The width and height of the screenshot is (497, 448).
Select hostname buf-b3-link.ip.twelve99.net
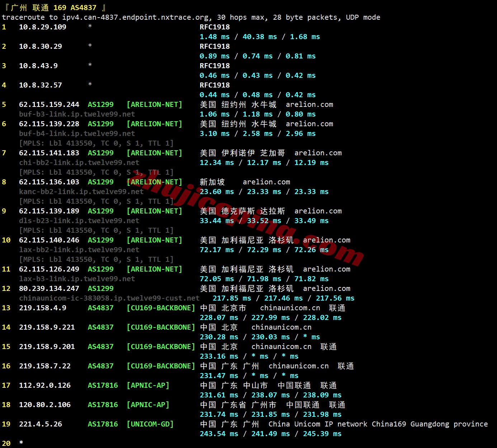[x=77, y=114]
